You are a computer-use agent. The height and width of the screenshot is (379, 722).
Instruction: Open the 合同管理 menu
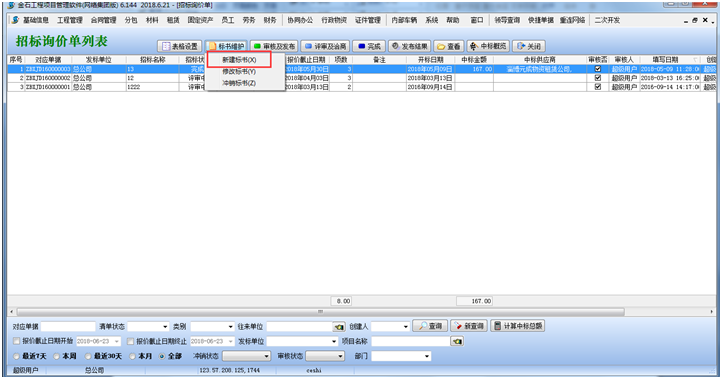point(104,20)
